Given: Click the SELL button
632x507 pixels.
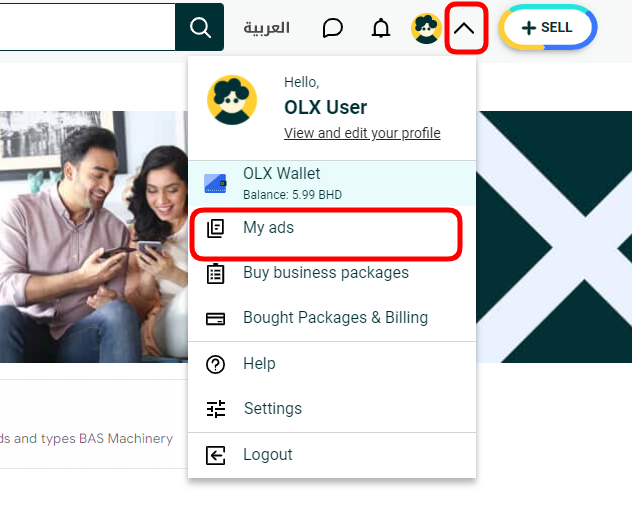Looking at the screenshot, I should pos(548,27).
